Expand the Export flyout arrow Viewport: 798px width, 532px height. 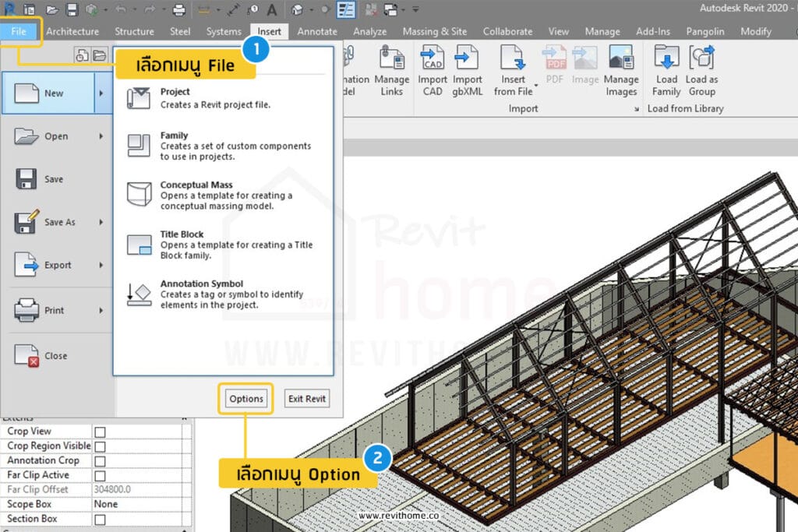(101, 266)
